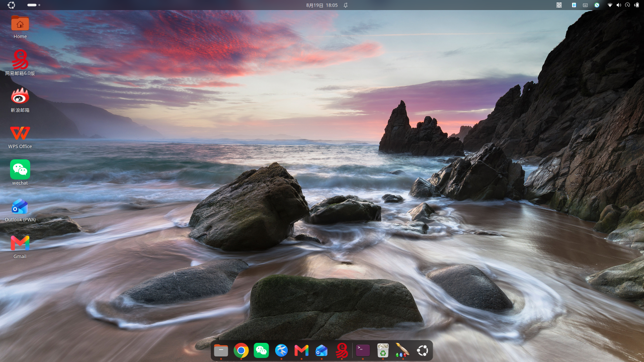Launch Terminal from the dock
Image resolution: width=644 pixels, height=362 pixels.
pyautogui.click(x=363, y=350)
